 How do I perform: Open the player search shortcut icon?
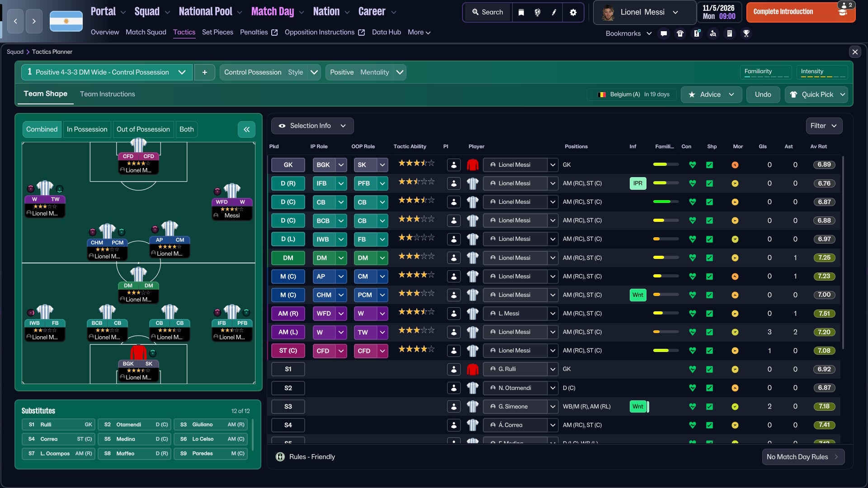(x=713, y=33)
